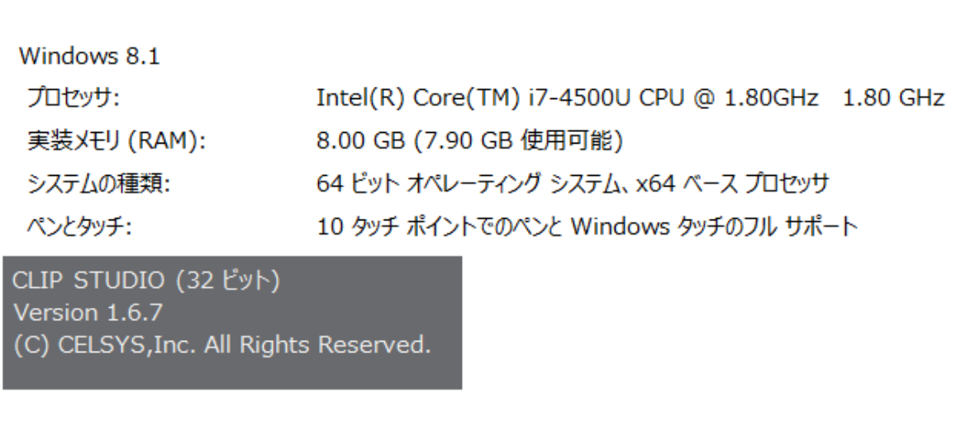Click the trailing 1.80 GHz speed value
Screen dimensions: 980x435
click(x=893, y=99)
